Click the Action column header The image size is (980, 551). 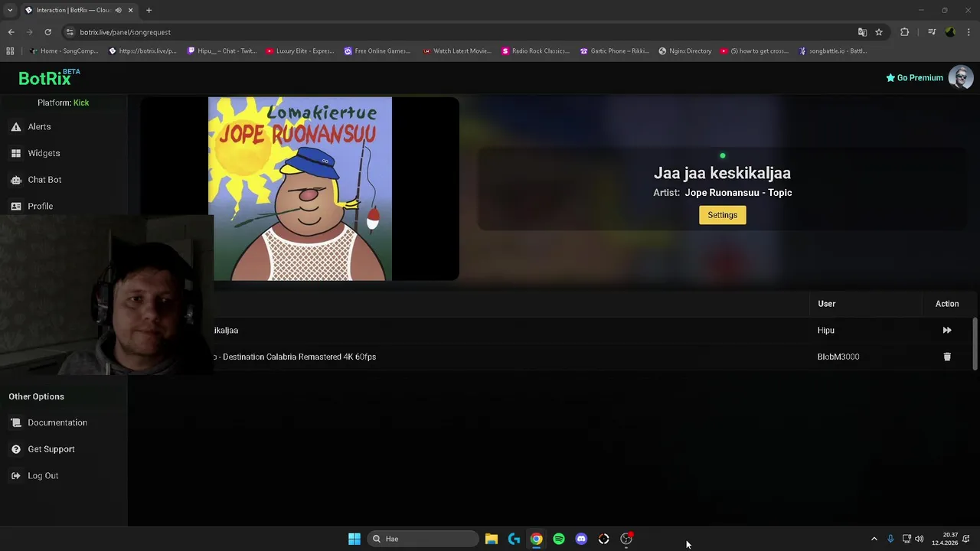[947, 304]
